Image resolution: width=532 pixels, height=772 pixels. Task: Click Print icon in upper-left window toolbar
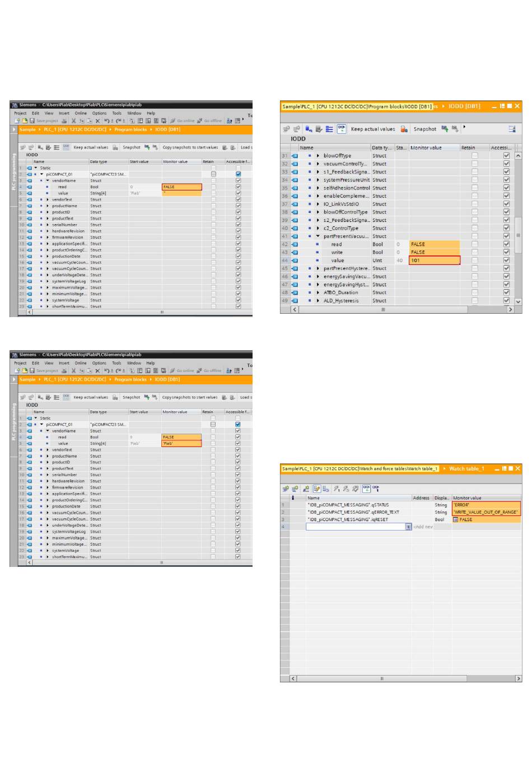click(64, 120)
